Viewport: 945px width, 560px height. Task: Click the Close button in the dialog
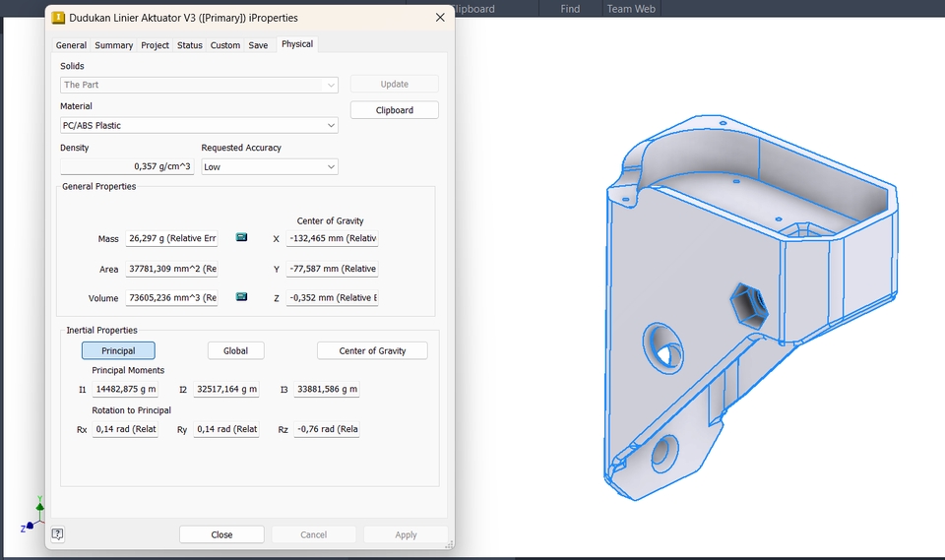tap(221, 534)
